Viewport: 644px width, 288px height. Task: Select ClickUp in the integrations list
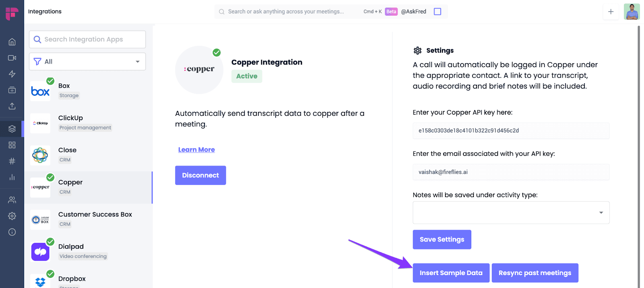(88, 123)
